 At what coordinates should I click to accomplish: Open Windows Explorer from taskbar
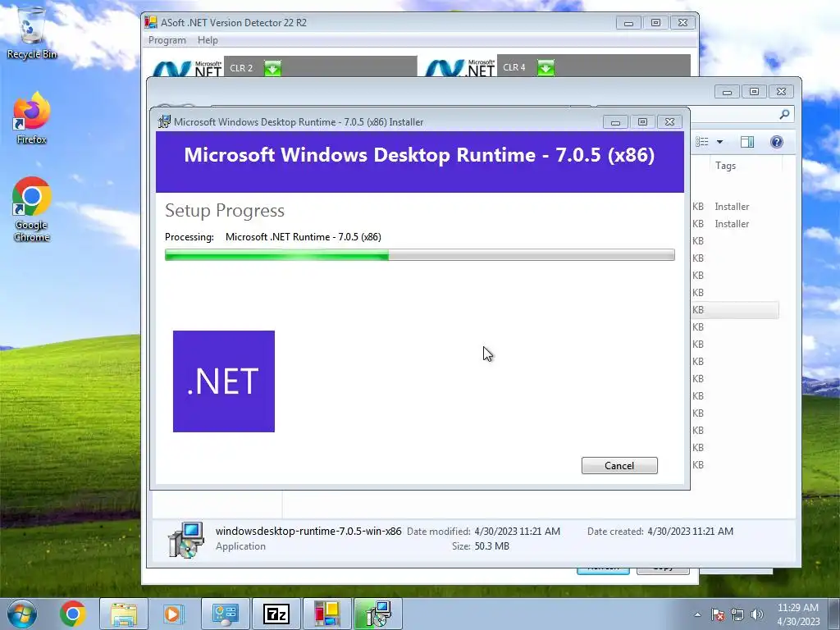tap(124, 614)
